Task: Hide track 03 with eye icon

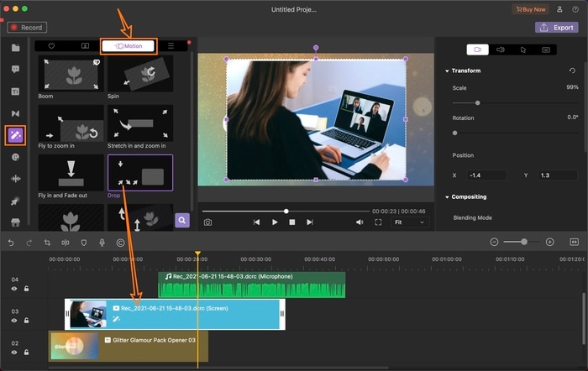Action: 14,321
